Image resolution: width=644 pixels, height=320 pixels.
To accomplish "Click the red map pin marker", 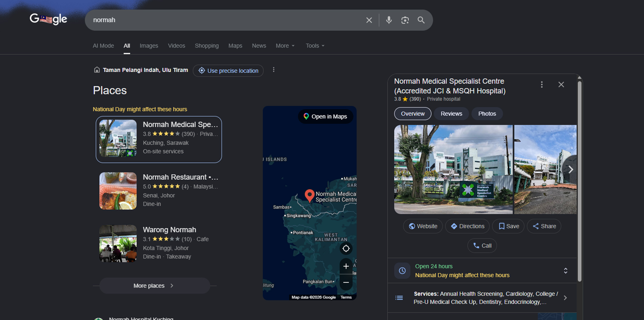I will tap(309, 196).
